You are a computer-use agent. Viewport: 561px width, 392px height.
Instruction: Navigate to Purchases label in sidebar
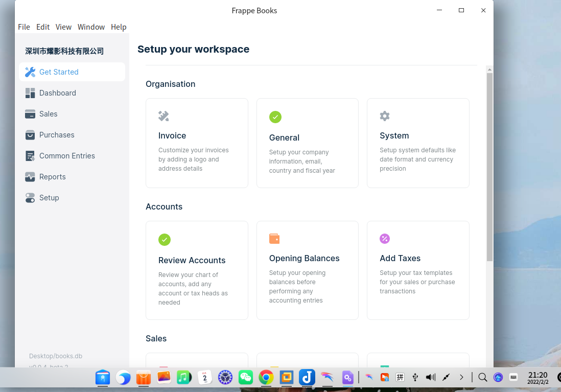click(57, 135)
